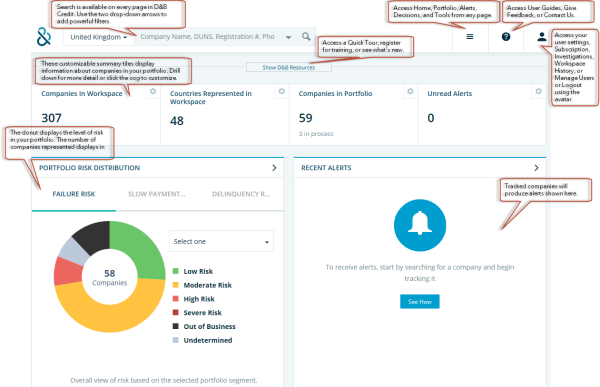Image resolution: width=600 pixels, height=387 pixels.
Task: Click the blue bell alerts icon
Action: coord(420,225)
